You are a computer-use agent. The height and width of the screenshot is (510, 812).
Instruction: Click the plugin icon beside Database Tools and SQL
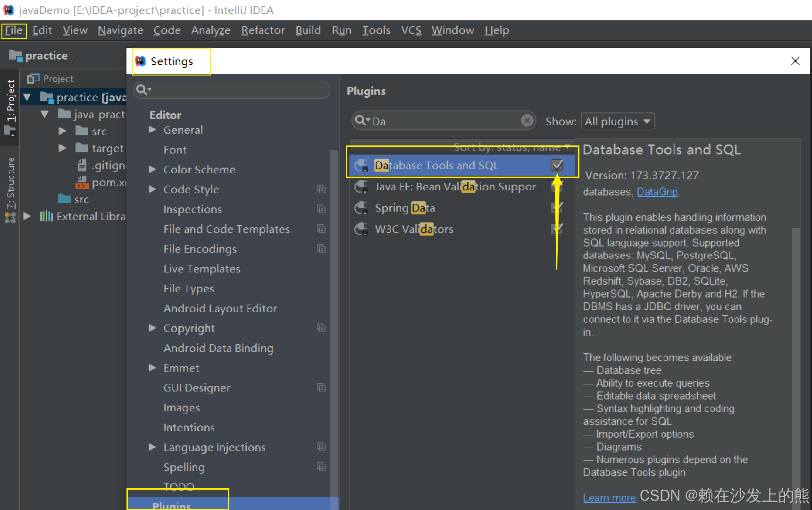tap(362, 165)
